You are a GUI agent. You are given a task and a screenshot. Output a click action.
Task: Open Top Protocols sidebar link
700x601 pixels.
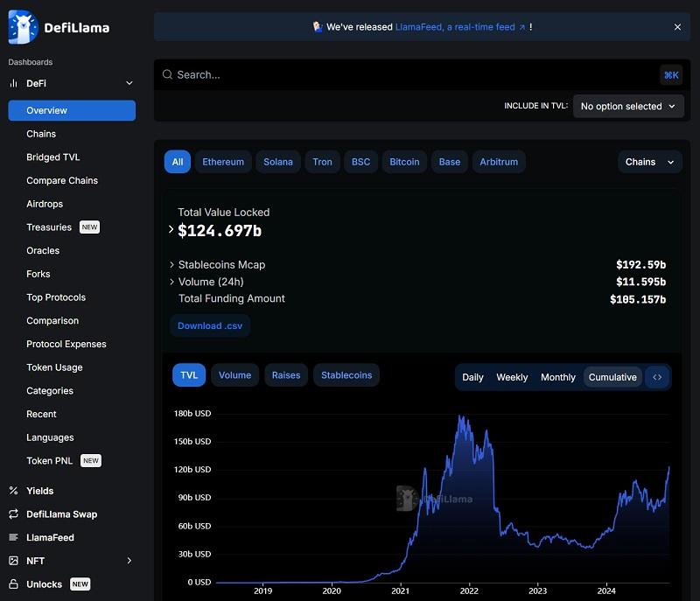(x=56, y=297)
